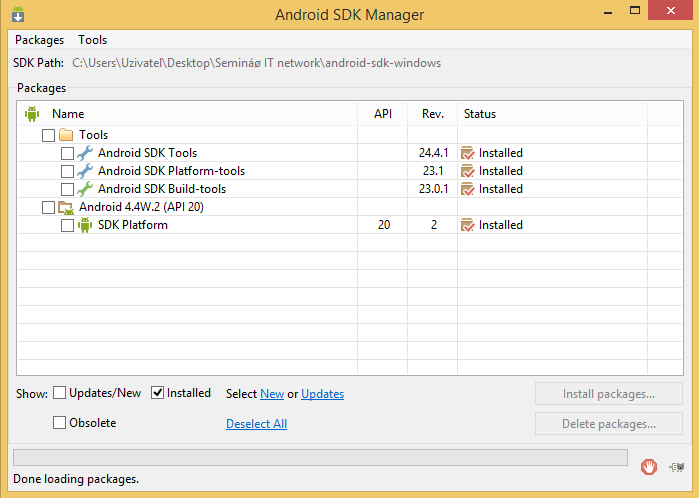Click the wrench icon beside Android SDK Platform-tools
Screen dimensions: 699x498
(x=85, y=171)
